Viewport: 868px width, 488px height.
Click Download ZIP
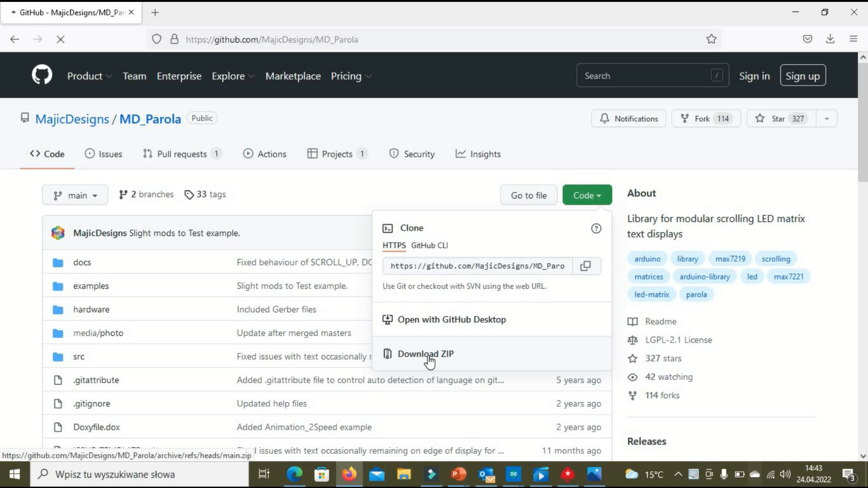click(x=426, y=354)
